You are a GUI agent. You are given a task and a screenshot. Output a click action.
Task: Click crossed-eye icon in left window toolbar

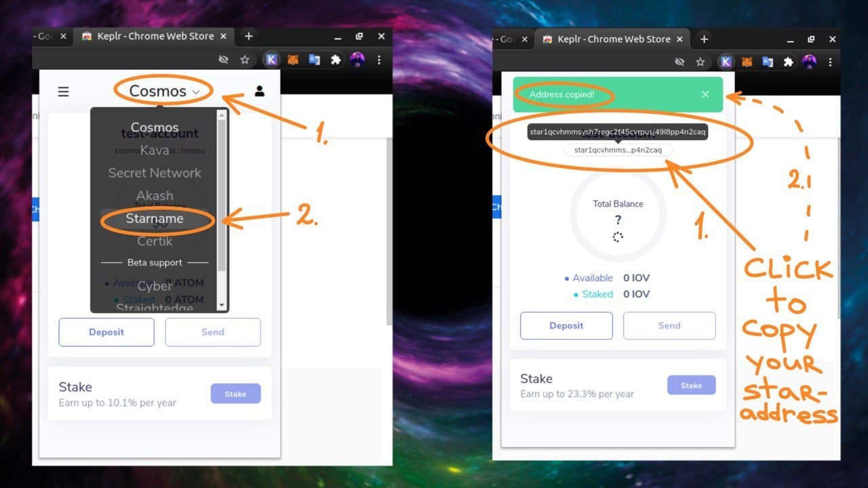(x=223, y=60)
